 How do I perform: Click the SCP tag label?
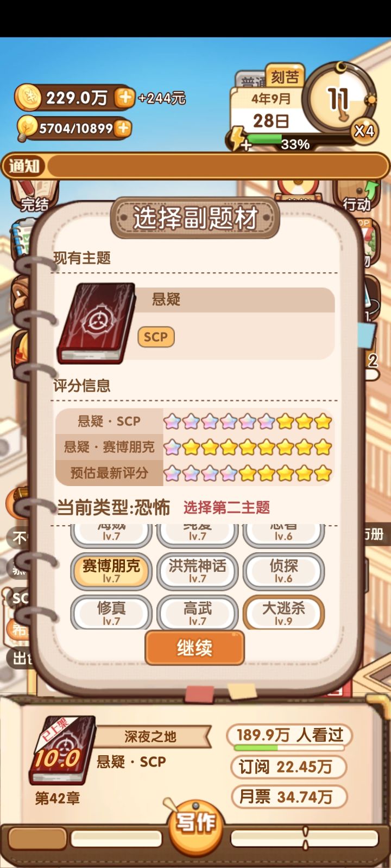[x=156, y=337]
